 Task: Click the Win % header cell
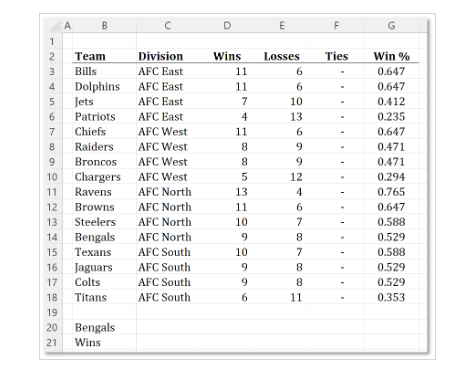click(392, 56)
